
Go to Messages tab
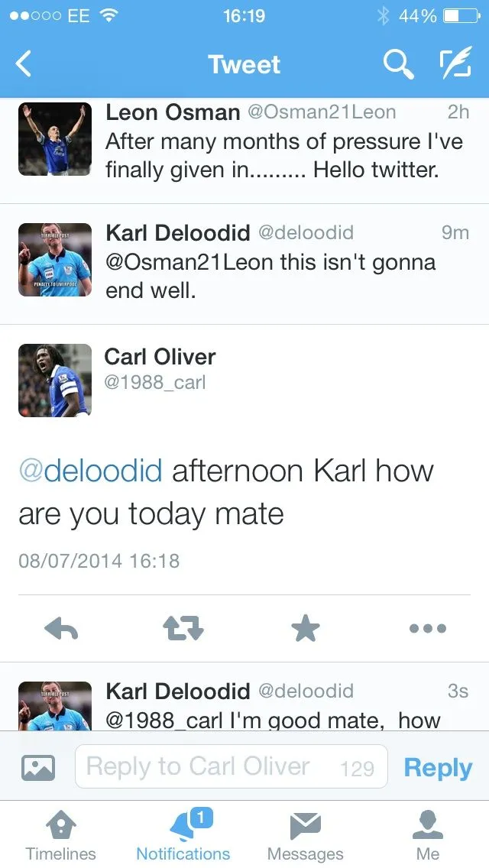coord(306,835)
